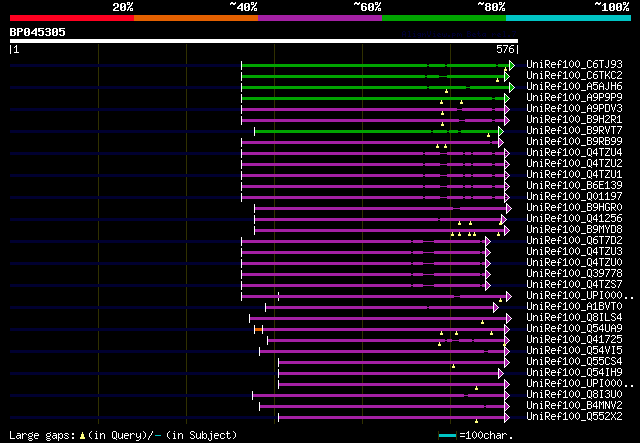Screen dimensions: 640x443
Task: Select the query name BP045305
Action: point(38,32)
